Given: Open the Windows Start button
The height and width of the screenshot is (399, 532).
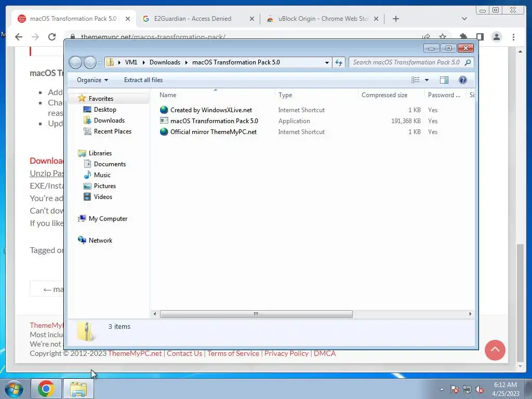Looking at the screenshot, I should tap(14, 389).
